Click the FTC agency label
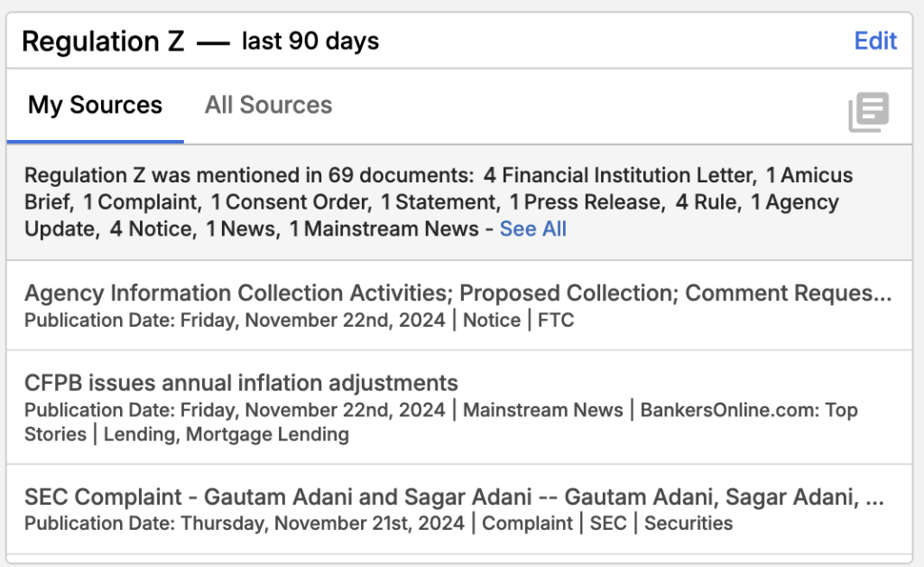The height and width of the screenshot is (567, 924). pos(556,320)
